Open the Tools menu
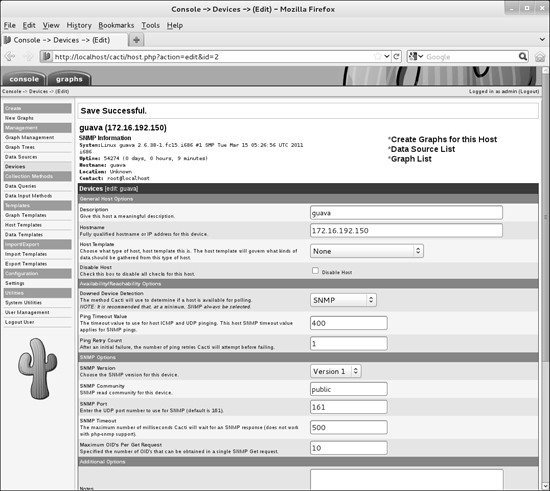This screenshot has width=550, height=491. click(x=150, y=25)
